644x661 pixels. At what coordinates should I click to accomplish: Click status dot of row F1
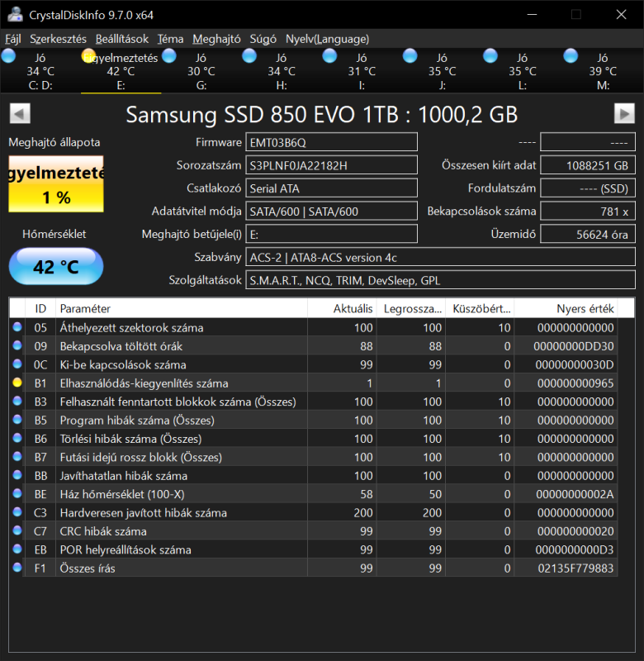(17, 568)
